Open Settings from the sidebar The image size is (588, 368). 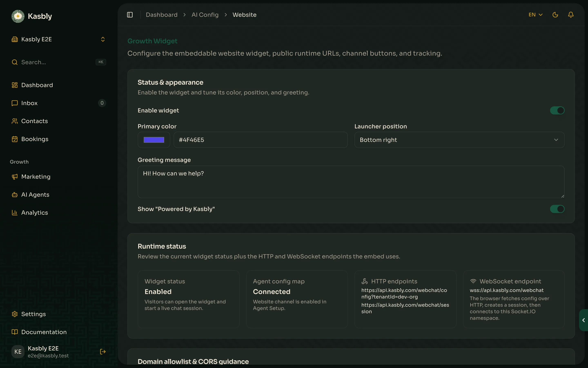[58, 314]
